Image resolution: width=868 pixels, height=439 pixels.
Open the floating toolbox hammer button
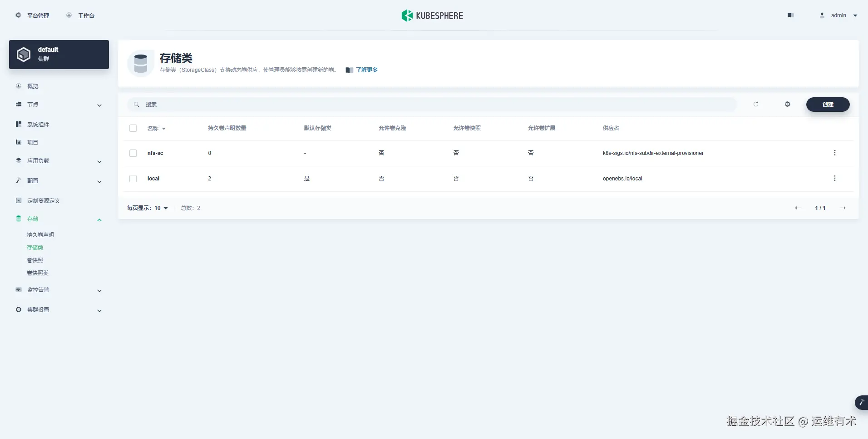pos(861,403)
